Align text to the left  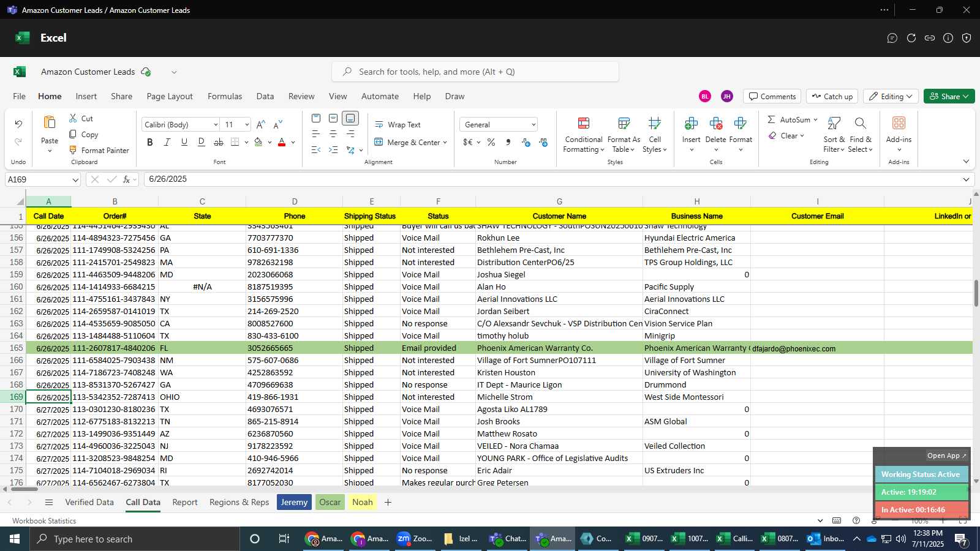pos(316,133)
